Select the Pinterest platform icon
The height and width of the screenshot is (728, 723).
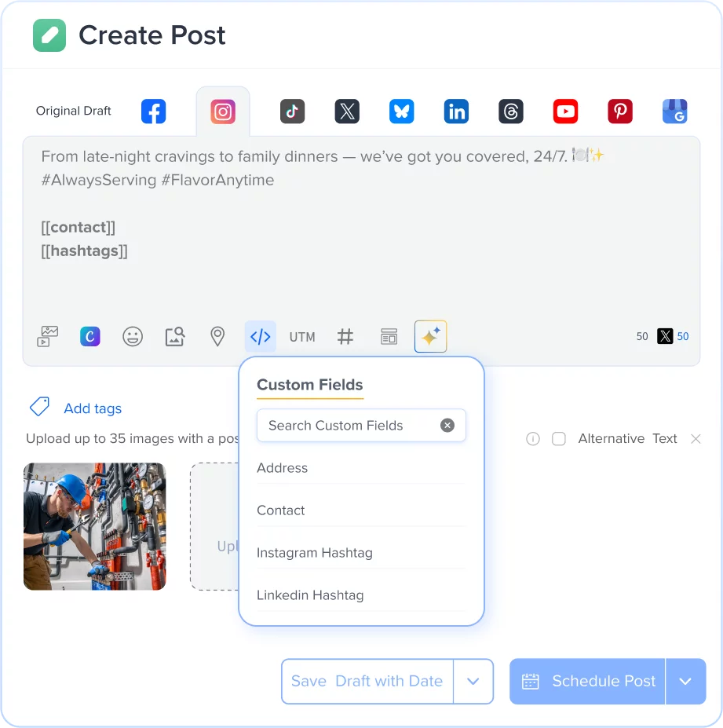click(x=620, y=111)
